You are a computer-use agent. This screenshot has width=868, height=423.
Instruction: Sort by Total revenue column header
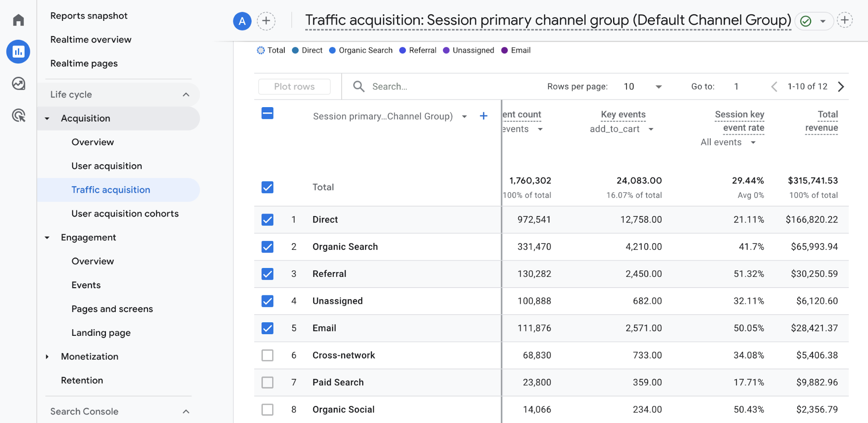(822, 121)
